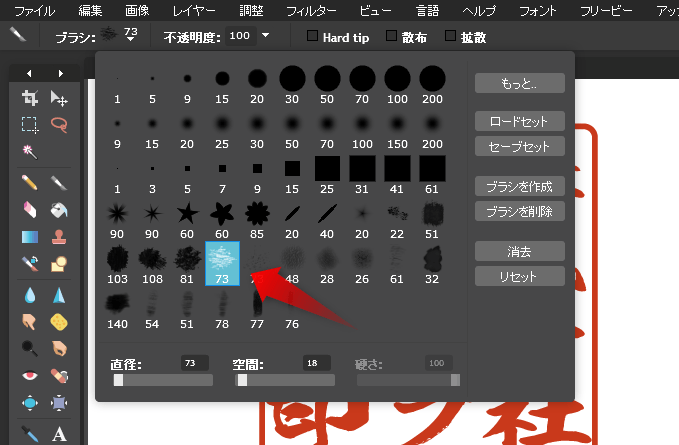
Task: Open the brush picker dropdown arrow
Action: pyautogui.click(x=131, y=39)
